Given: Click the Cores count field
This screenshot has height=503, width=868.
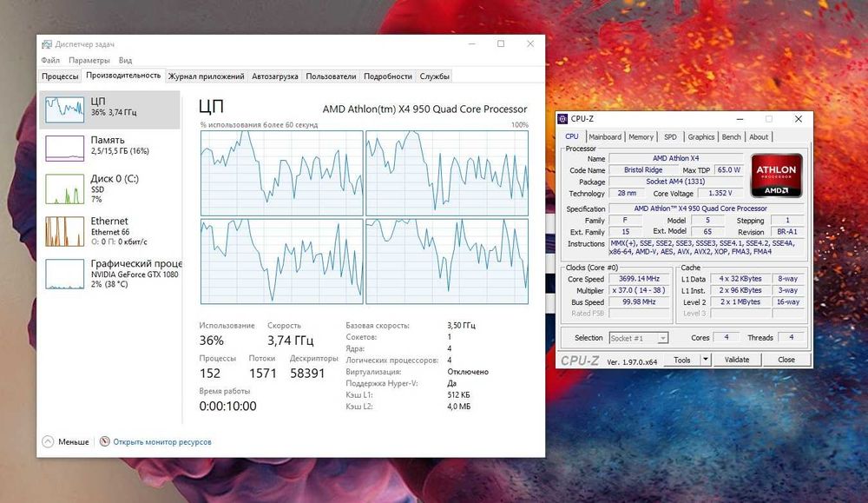Looking at the screenshot, I should click(726, 337).
